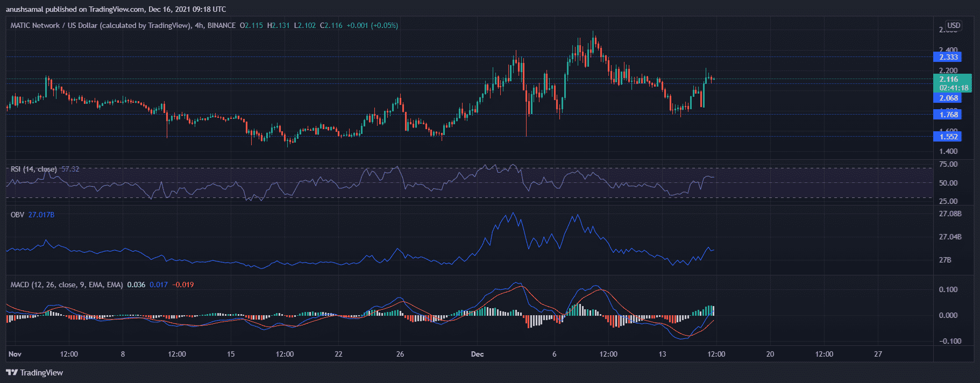This screenshot has width=980, height=383.
Task: Select the OBV indicator label
Action: (x=17, y=215)
